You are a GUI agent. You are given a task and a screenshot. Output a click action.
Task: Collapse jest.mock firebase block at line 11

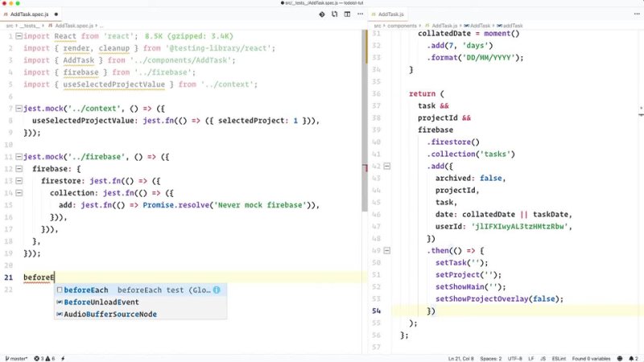[x=19, y=157]
